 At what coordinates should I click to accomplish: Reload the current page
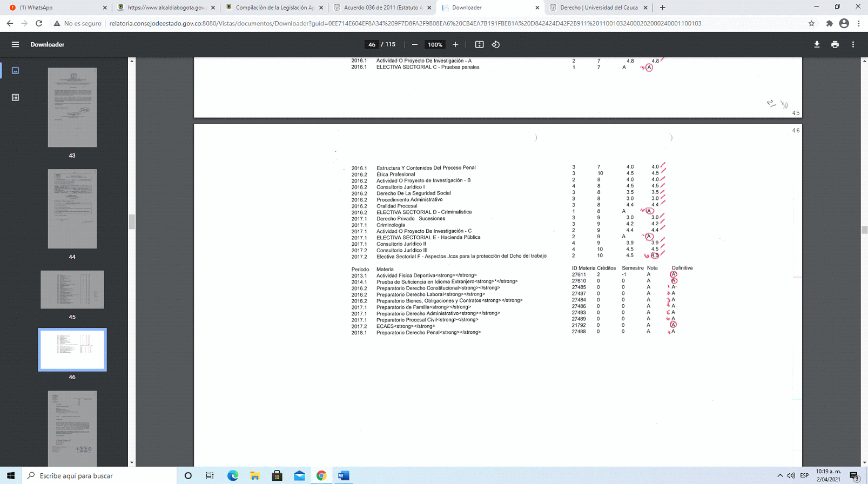[x=39, y=23]
